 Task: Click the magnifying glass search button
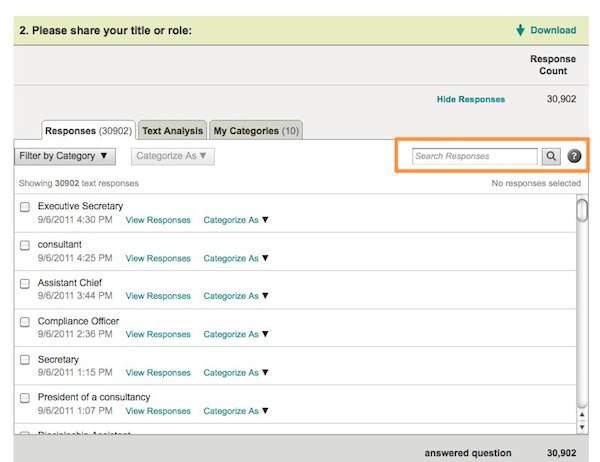(x=551, y=156)
